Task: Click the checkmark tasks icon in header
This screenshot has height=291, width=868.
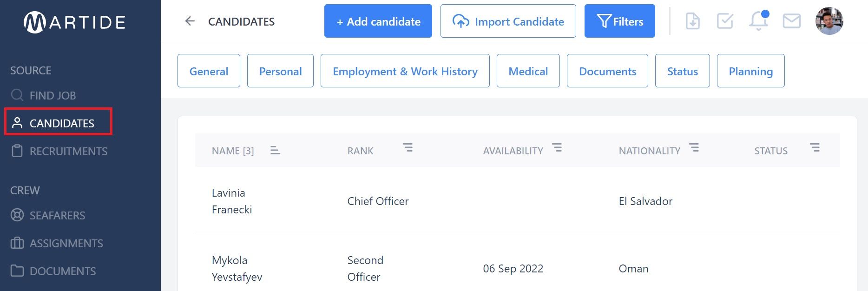Action: [725, 21]
